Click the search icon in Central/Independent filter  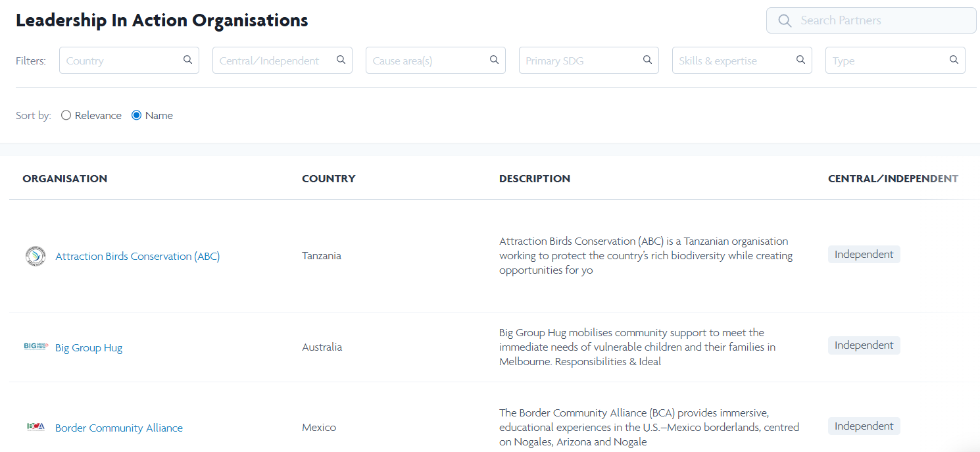341,60
